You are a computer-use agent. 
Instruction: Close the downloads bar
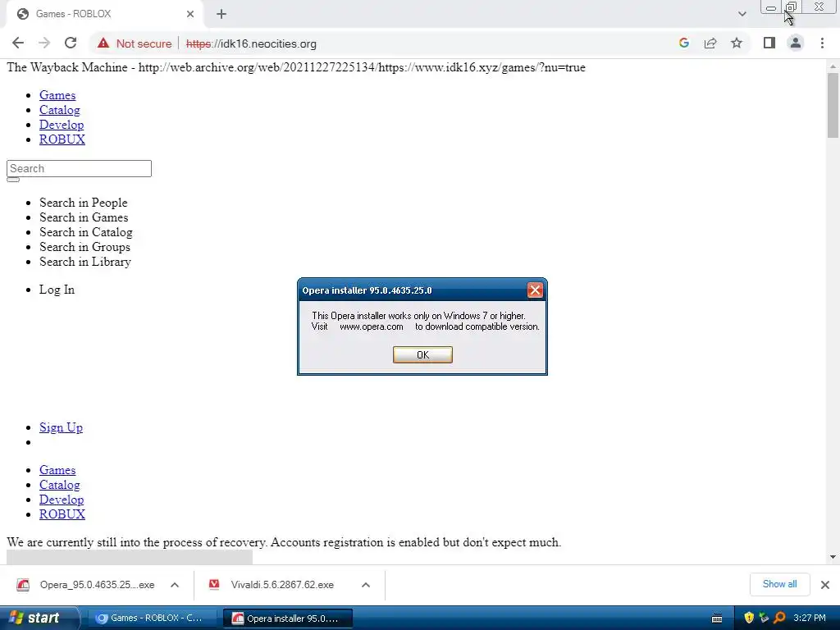825,584
